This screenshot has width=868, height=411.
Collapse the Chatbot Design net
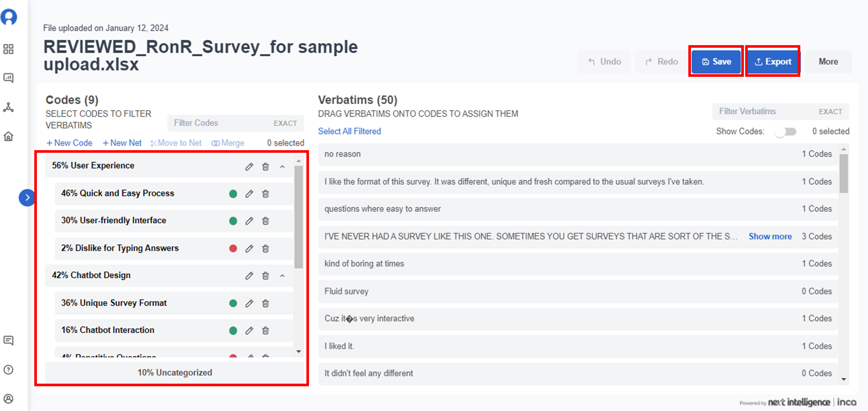pyautogui.click(x=283, y=276)
